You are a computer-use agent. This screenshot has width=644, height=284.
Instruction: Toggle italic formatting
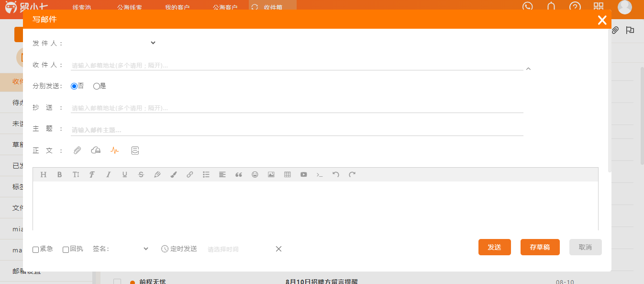point(109,175)
